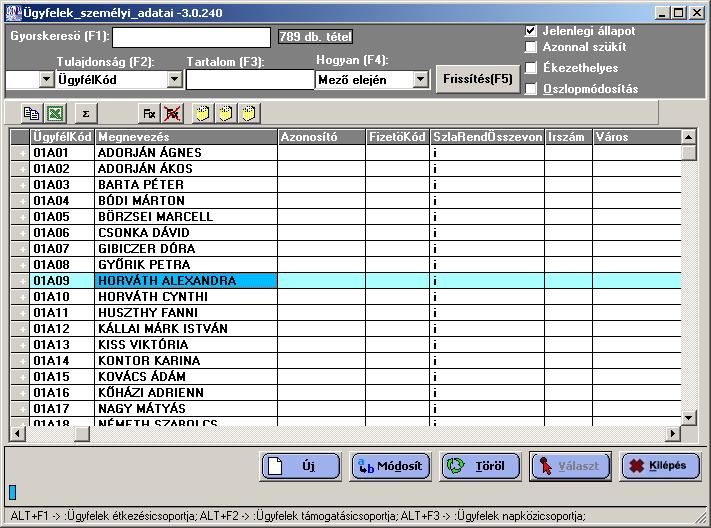Click the sigma sum icon
The height and width of the screenshot is (528, 711).
[85, 113]
